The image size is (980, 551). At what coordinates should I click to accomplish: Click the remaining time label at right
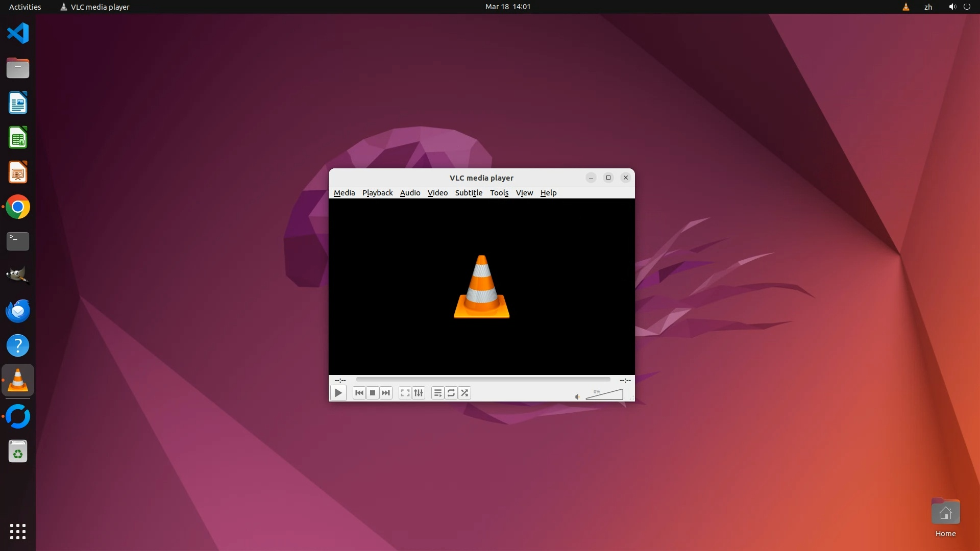coord(625,380)
